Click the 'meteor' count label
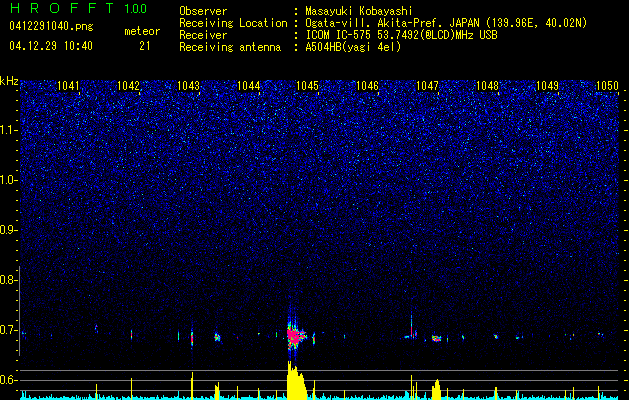The image size is (629, 400). (x=142, y=31)
